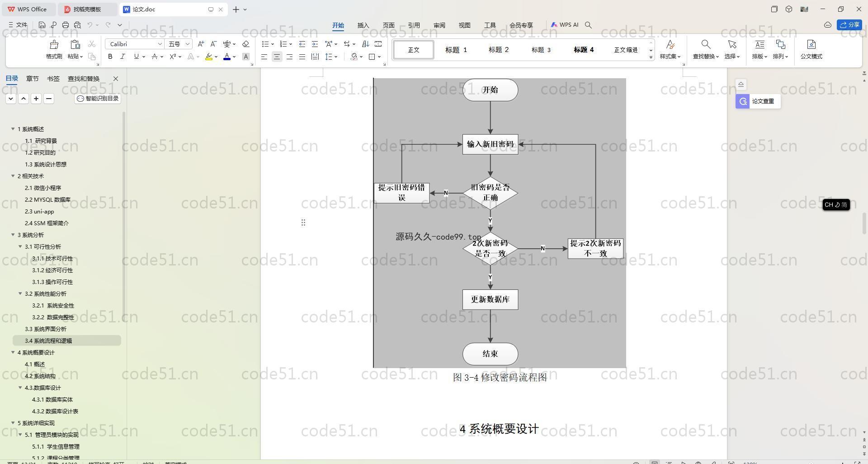The width and height of the screenshot is (868, 464).
Task: Switch to 书签 navigation tab
Action: coord(53,79)
